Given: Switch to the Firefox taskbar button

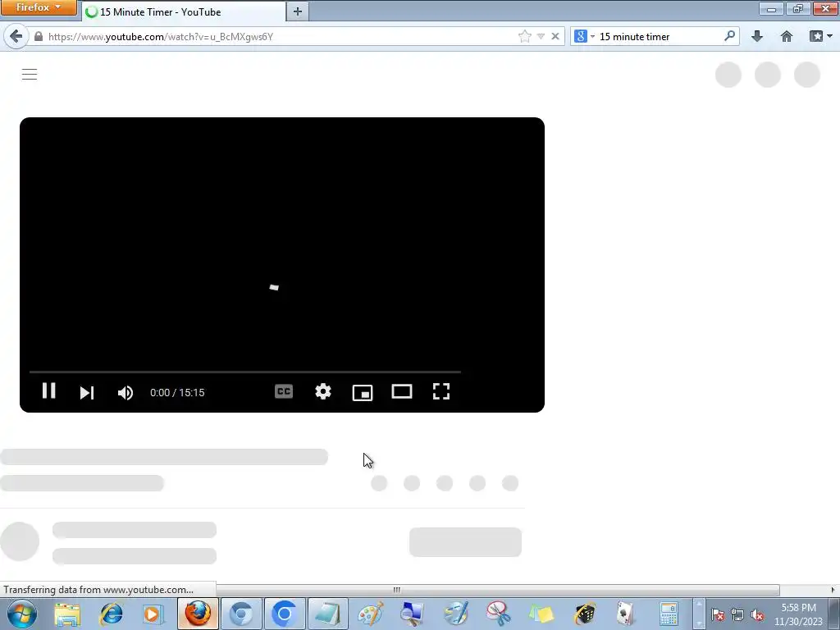Looking at the screenshot, I should (x=198, y=614).
